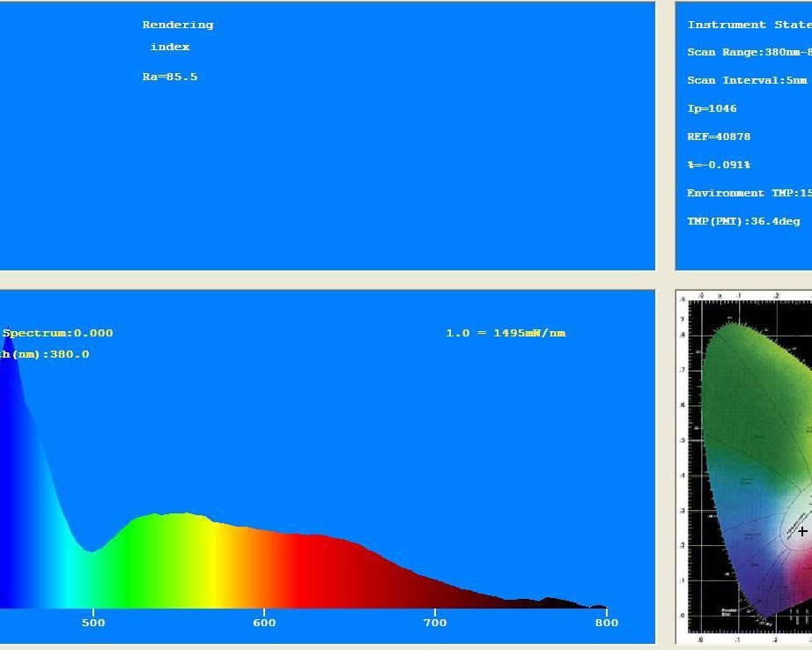Select the TMP(PMT):36.4deg reading
The height and width of the screenshot is (650, 812).
tap(743, 221)
